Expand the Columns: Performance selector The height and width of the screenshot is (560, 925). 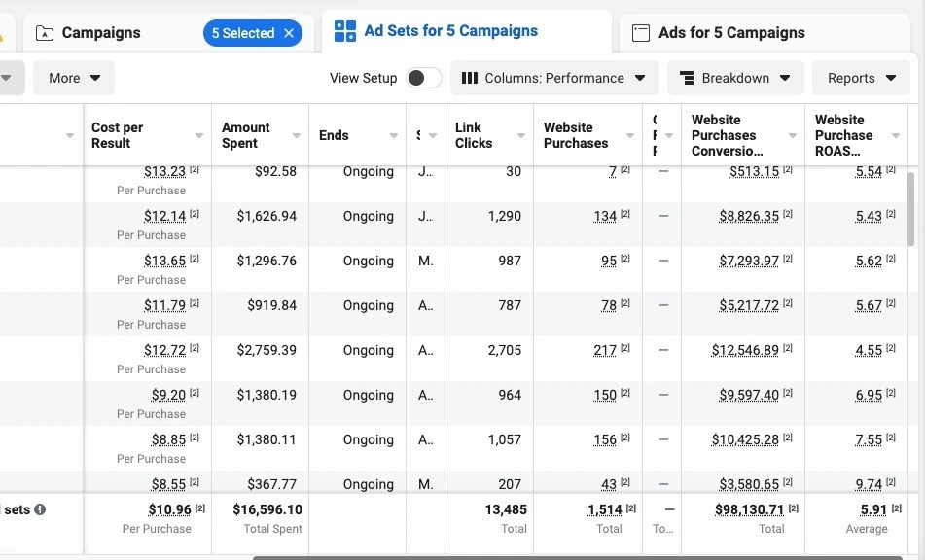[639, 78]
